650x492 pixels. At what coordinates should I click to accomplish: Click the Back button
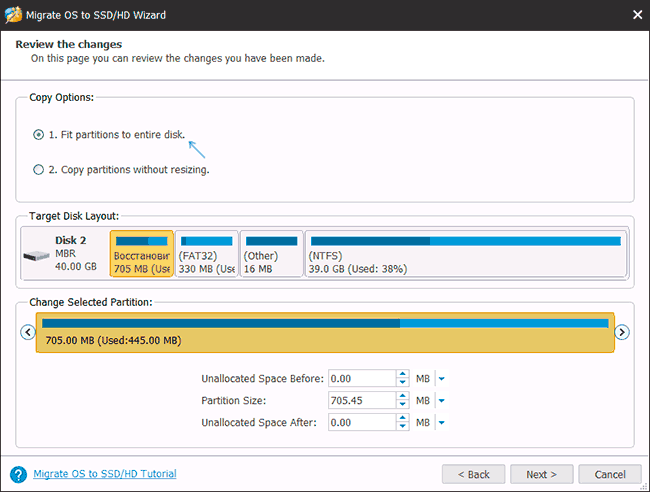click(473, 474)
